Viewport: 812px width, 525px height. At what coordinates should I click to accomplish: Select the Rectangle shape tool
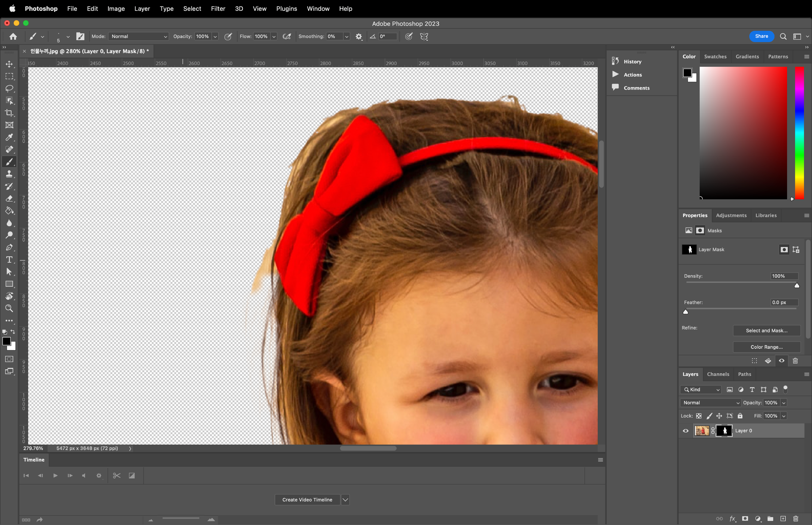[9, 284]
